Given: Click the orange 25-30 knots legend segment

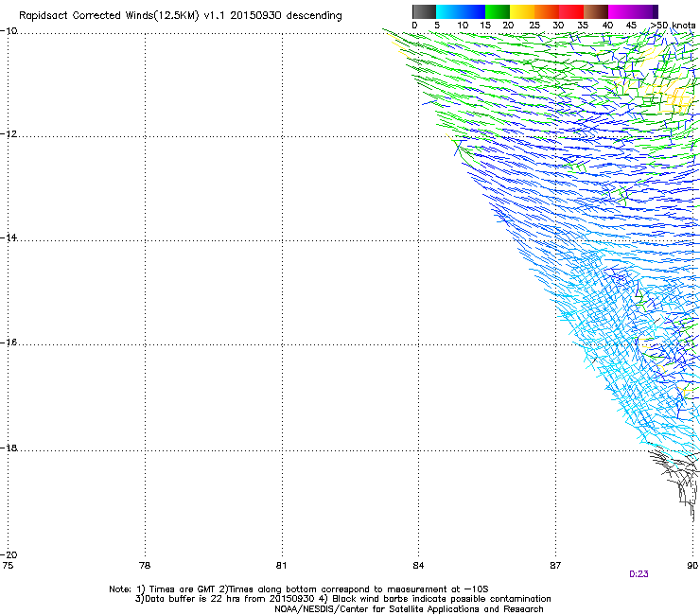Looking at the screenshot, I should coord(547,11).
